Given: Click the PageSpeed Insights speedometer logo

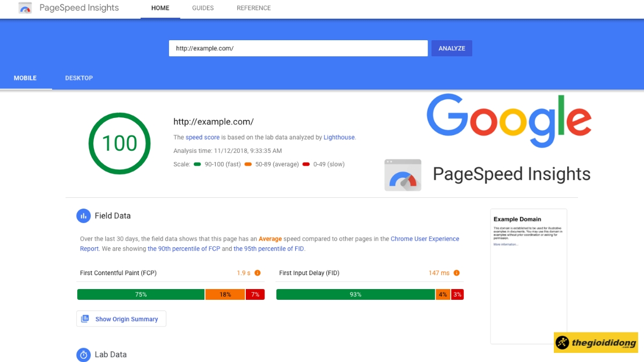Looking at the screenshot, I should [x=25, y=8].
